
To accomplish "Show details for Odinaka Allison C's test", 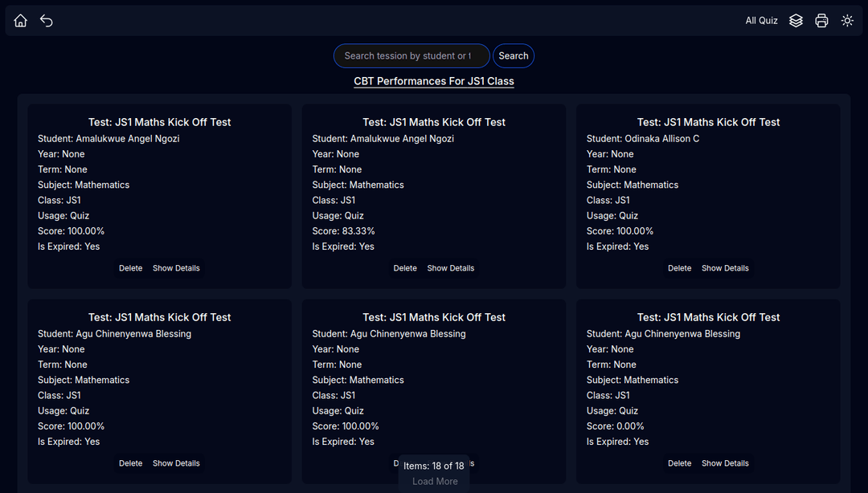I will (725, 267).
